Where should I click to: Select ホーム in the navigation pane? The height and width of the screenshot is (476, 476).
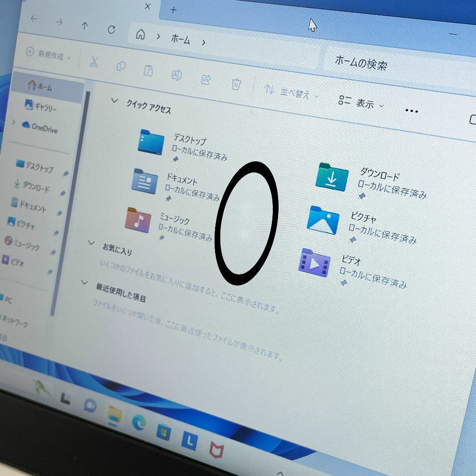[47, 86]
